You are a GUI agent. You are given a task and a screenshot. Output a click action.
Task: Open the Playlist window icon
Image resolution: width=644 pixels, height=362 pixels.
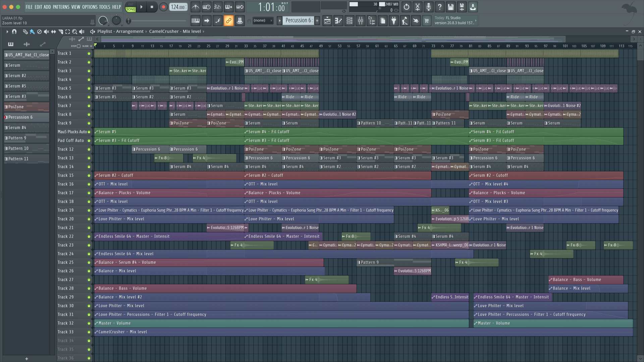pyautogui.click(x=327, y=21)
